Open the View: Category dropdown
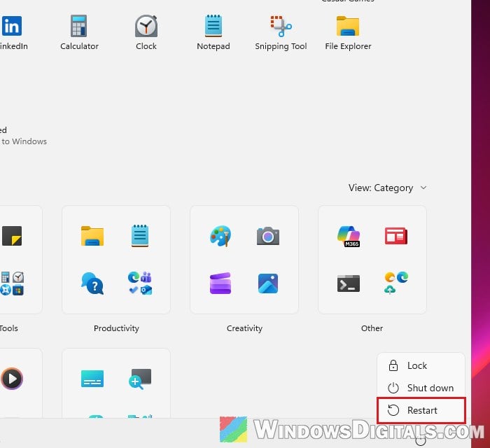The image size is (490, 448). (x=388, y=188)
